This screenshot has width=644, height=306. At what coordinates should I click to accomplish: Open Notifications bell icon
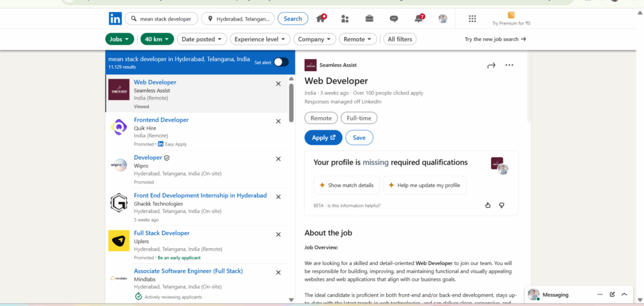coord(419,18)
